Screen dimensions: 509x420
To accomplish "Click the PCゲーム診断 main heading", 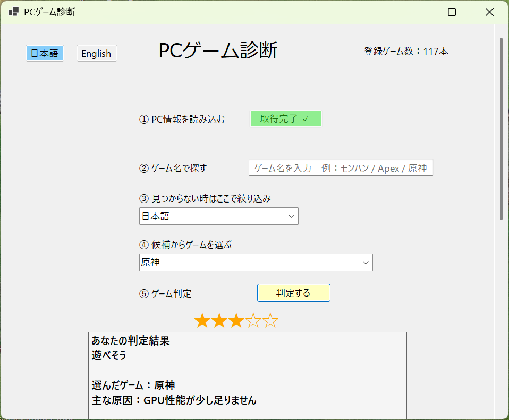I will coord(218,51).
